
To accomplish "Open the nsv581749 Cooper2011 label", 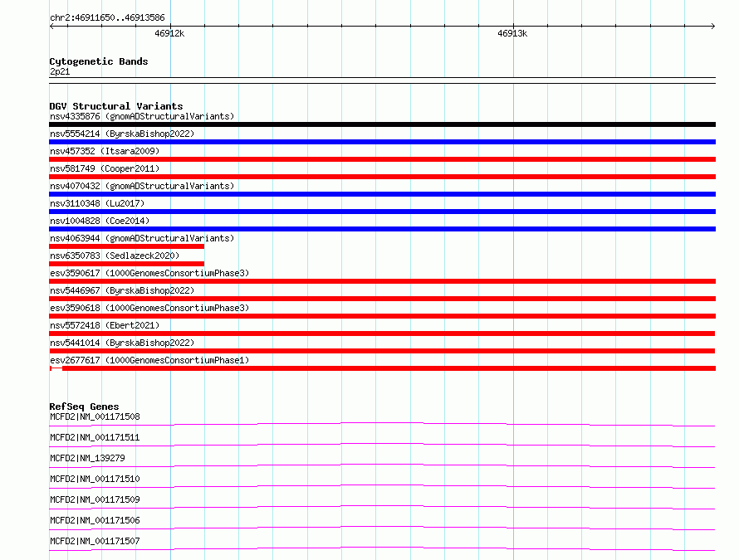I will click(105, 168).
